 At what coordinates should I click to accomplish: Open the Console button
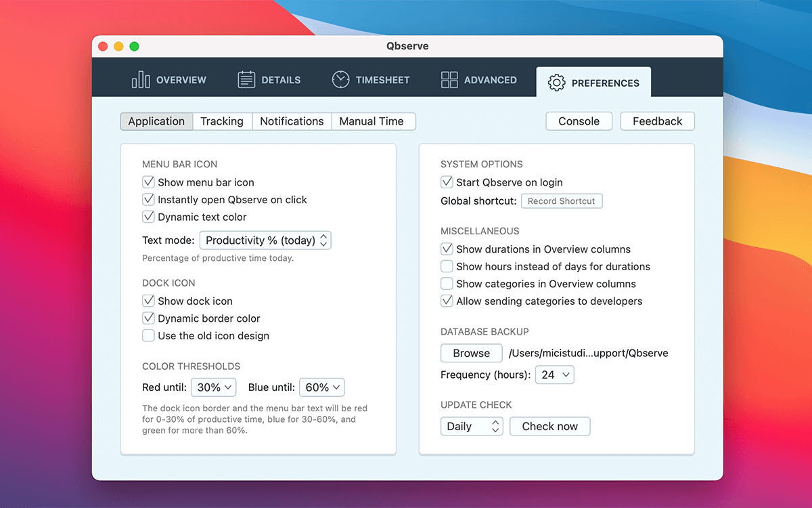(579, 121)
